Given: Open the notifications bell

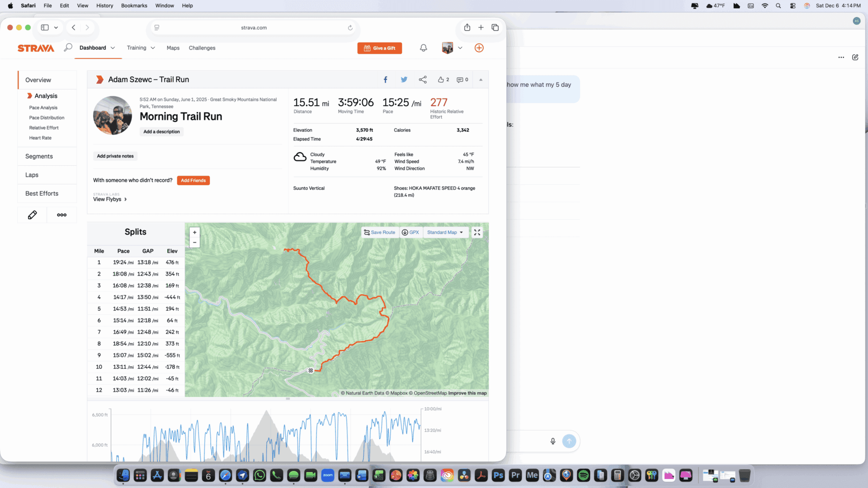Looking at the screenshot, I should [x=423, y=48].
